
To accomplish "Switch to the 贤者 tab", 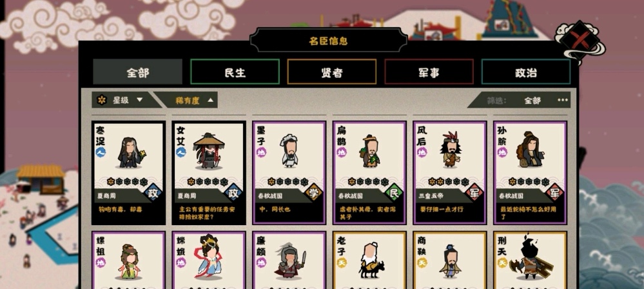I will (332, 72).
